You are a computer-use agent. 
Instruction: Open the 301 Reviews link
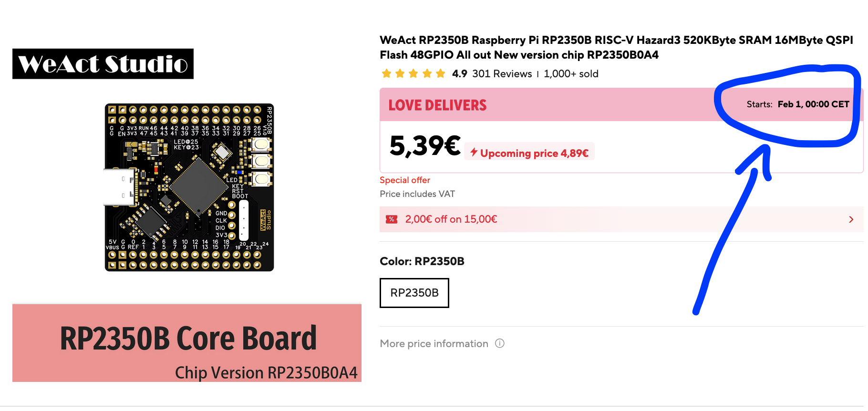pos(502,74)
